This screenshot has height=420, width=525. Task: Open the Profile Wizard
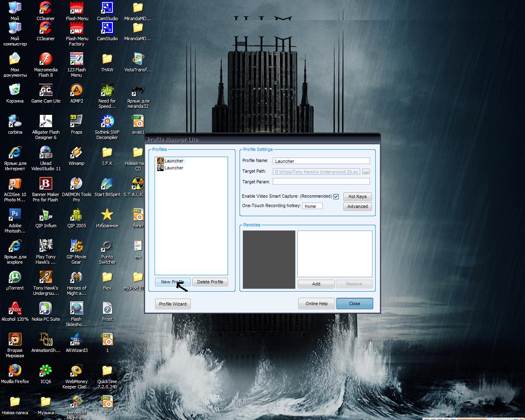(173, 304)
